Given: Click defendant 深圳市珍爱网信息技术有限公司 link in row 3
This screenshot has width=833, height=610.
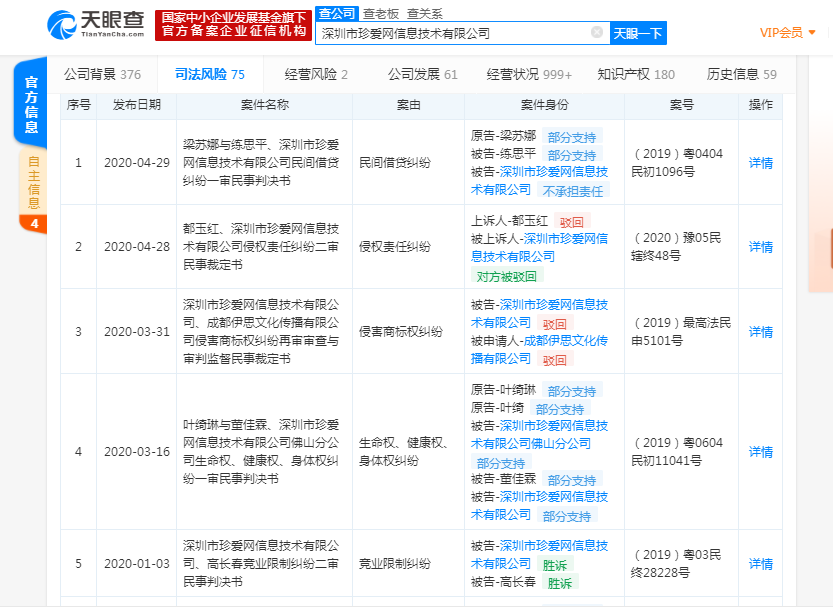Looking at the screenshot, I should (x=539, y=314).
